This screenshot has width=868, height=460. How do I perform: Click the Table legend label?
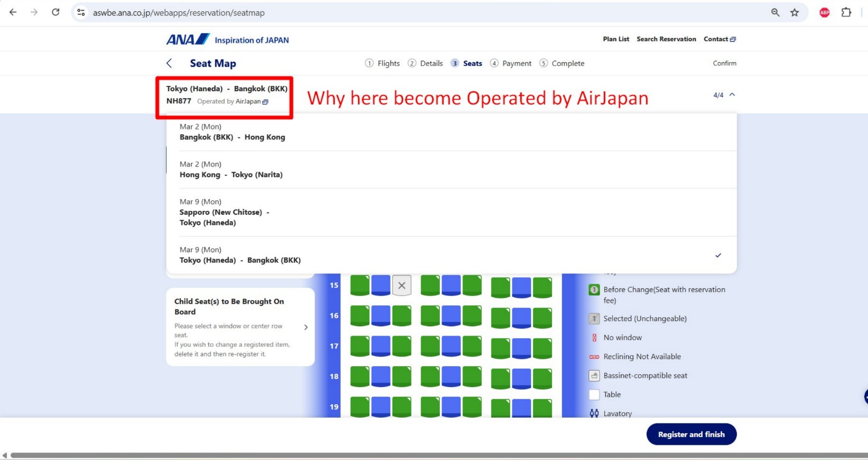tap(612, 395)
